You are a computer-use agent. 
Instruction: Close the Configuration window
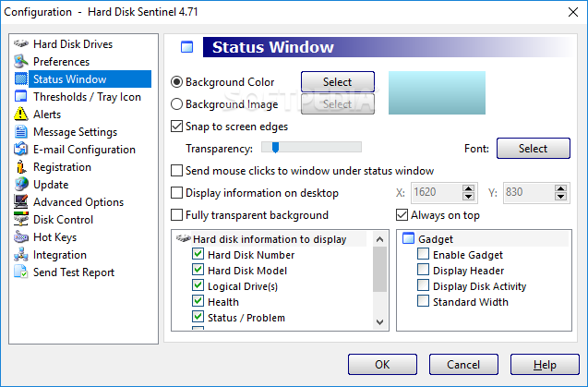pos(572,12)
